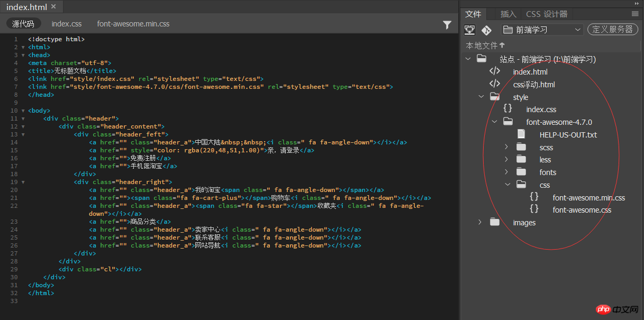Click the scss folder icon
This screenshot has height=320, width=644.
[521, 147]
